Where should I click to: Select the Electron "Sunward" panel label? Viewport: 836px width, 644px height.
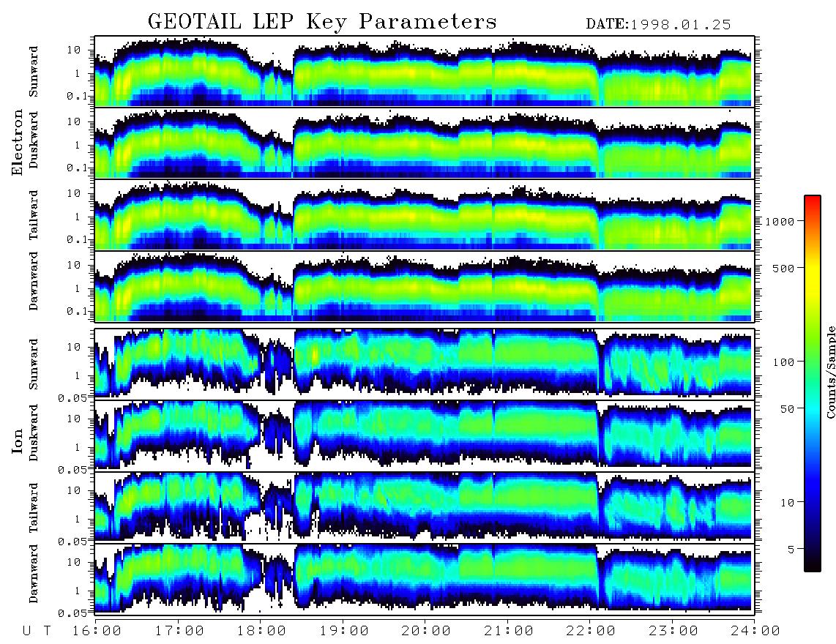[34, 72]
